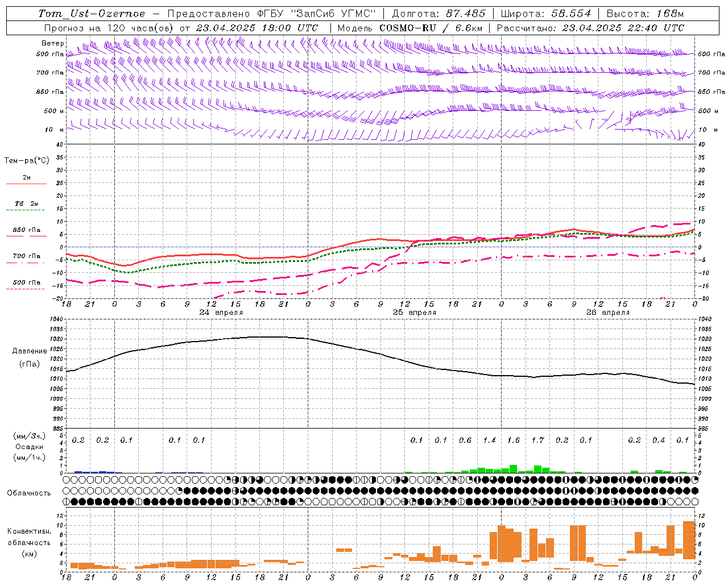The width and height of the screenshot is (728, 582).
Task: Click the Осадки precipitation label
Action: pos(29,447)
